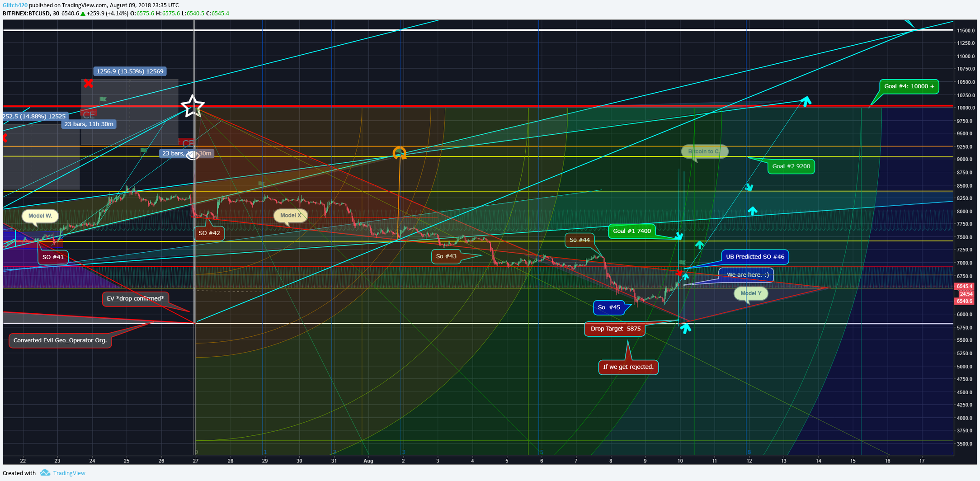The height and width of the screenshot is (481, 980).
Task: Click the Bitcoin to C. faded label
Action: (x=704, y=151)
